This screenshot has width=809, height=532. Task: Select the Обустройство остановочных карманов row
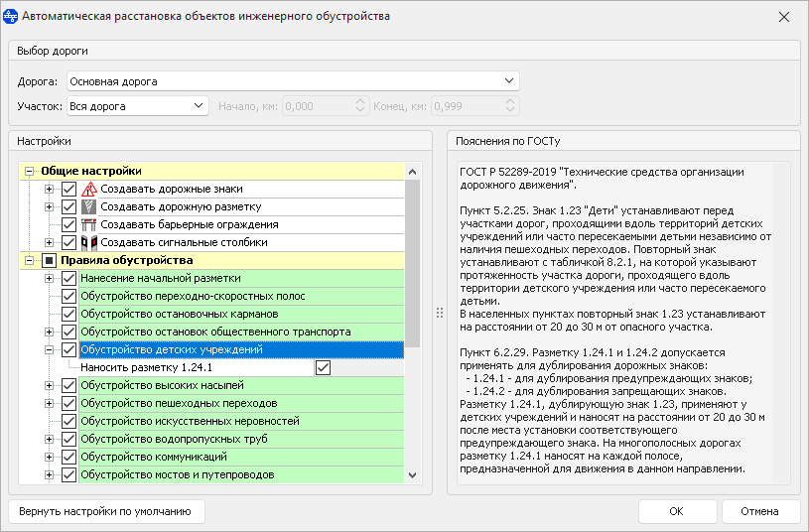pyautogui.click(x=241, y=315)
